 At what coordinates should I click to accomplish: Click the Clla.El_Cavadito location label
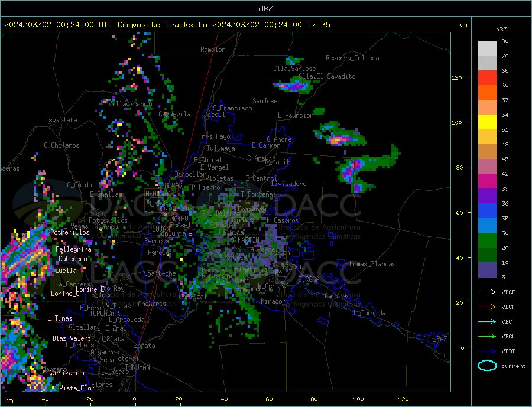tap(327, 76)
